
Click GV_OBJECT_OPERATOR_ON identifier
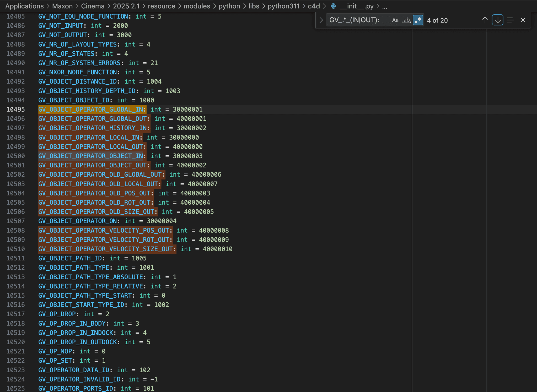coord(77,221)
